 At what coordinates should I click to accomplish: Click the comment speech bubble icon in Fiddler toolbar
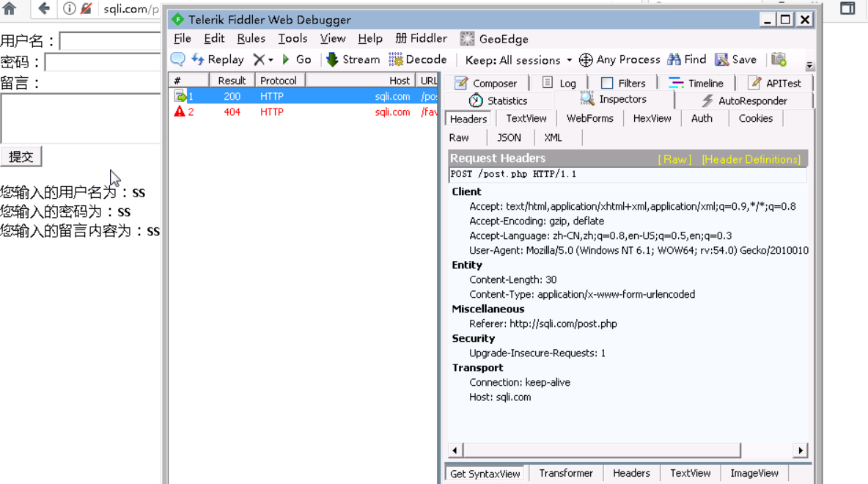(177, 59)
